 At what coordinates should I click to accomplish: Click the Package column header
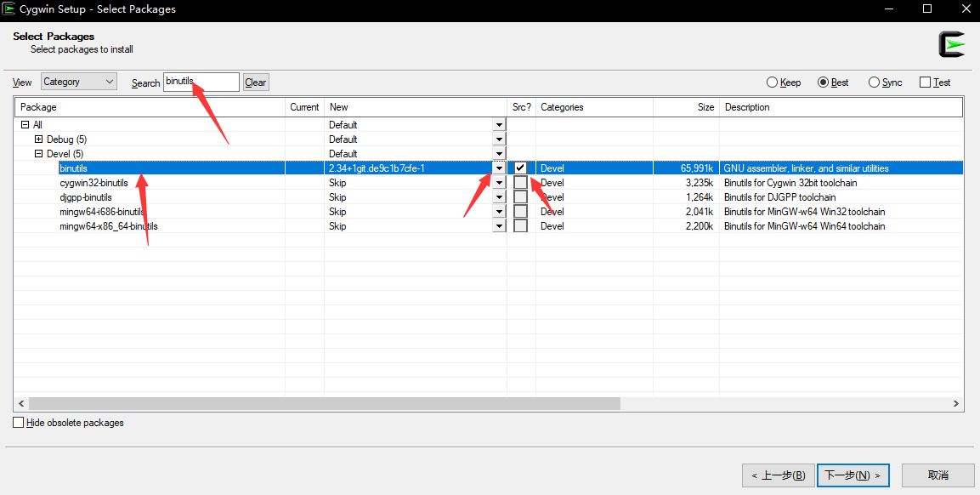[x=150, y=107]
